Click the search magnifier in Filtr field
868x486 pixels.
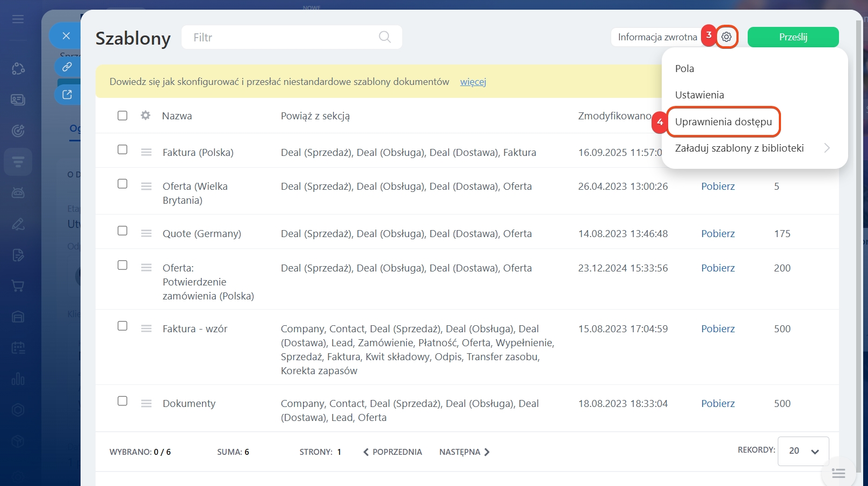[x=385, y=37]
